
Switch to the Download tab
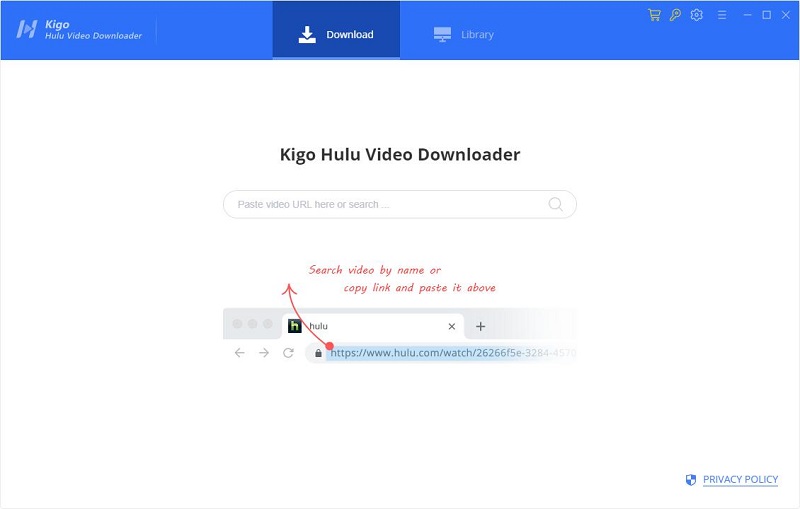coord(336,30)
